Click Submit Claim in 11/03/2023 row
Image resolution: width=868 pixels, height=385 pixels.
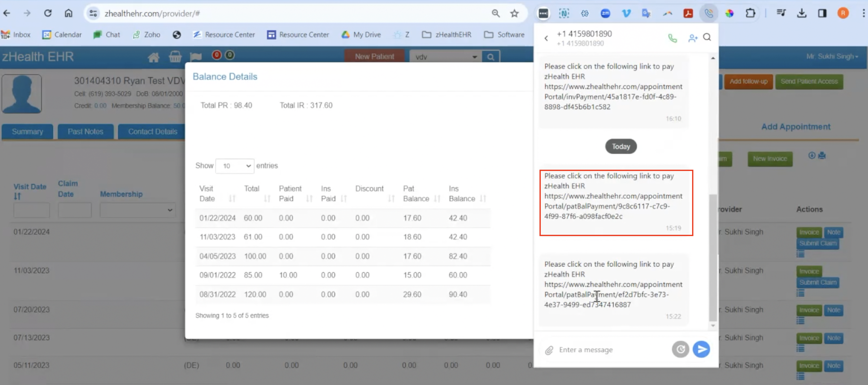(x=818, y=282)
